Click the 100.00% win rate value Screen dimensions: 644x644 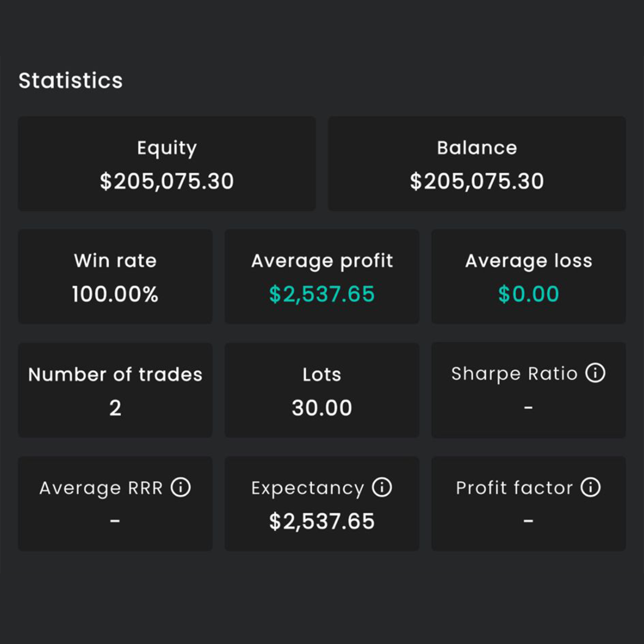click(x=115, y=294)
